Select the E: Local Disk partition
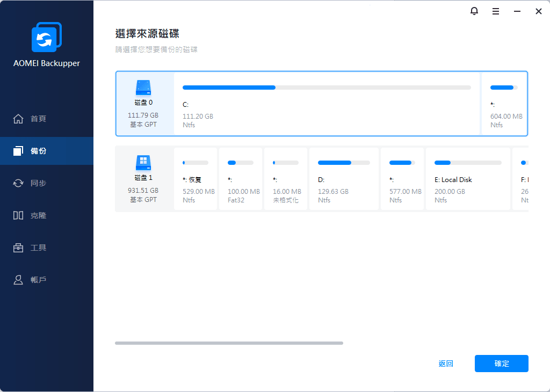The image size is (550, 392). pos(468,179)
